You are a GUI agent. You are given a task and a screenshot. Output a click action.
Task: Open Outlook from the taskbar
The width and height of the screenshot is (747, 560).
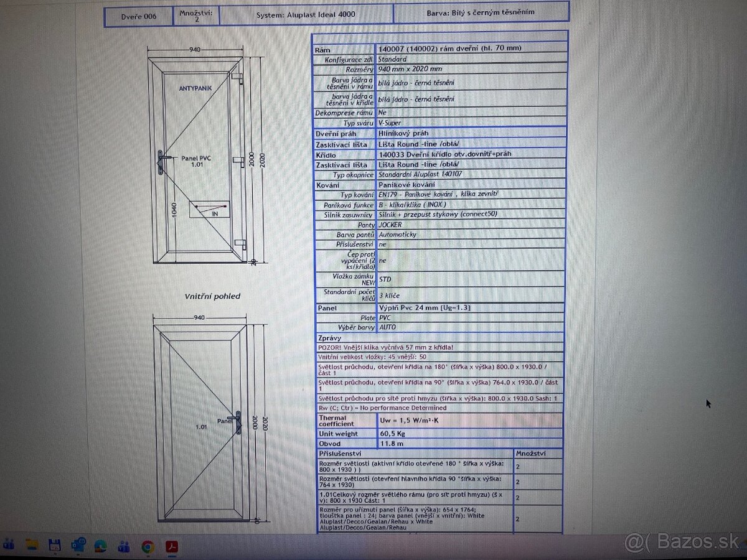click(x=78, y=546)
